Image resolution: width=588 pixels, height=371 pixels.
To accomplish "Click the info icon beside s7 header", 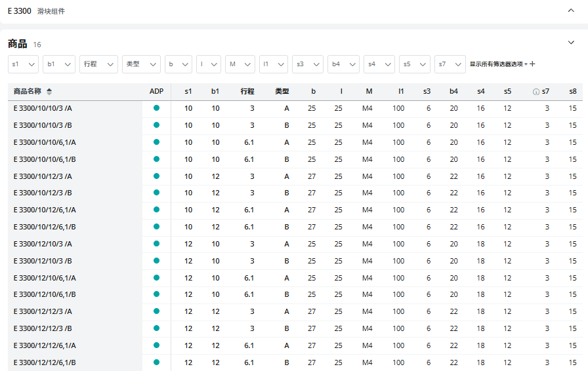I will [535, 92].
